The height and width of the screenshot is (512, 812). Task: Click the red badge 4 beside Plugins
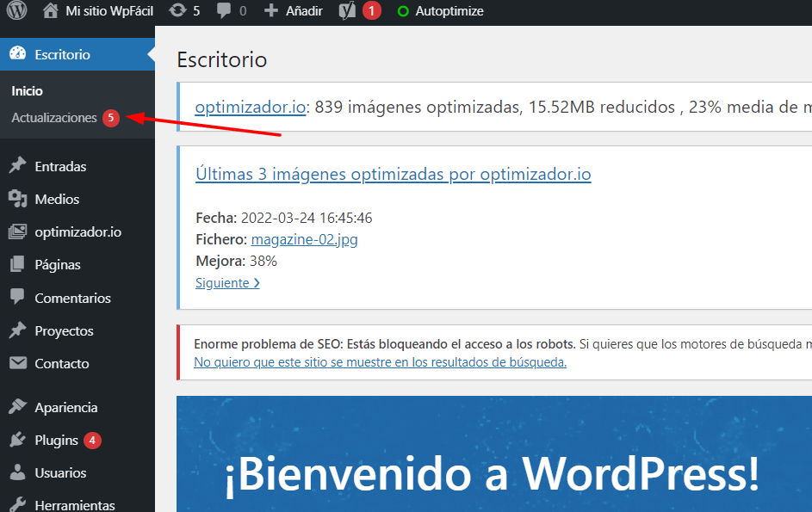(x=92, y=440)
